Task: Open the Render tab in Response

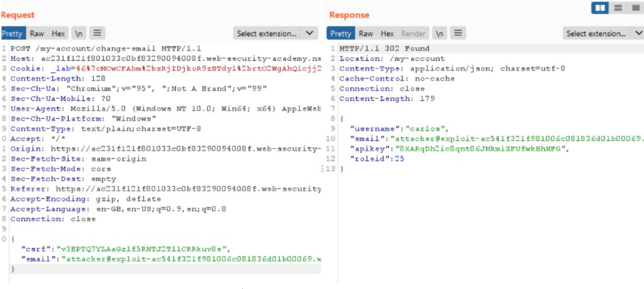Action: click(413, 33)
